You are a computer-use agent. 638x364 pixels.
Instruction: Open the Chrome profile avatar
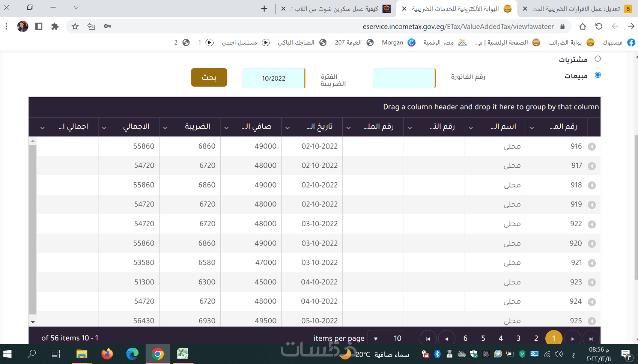[x=23, y=26]
